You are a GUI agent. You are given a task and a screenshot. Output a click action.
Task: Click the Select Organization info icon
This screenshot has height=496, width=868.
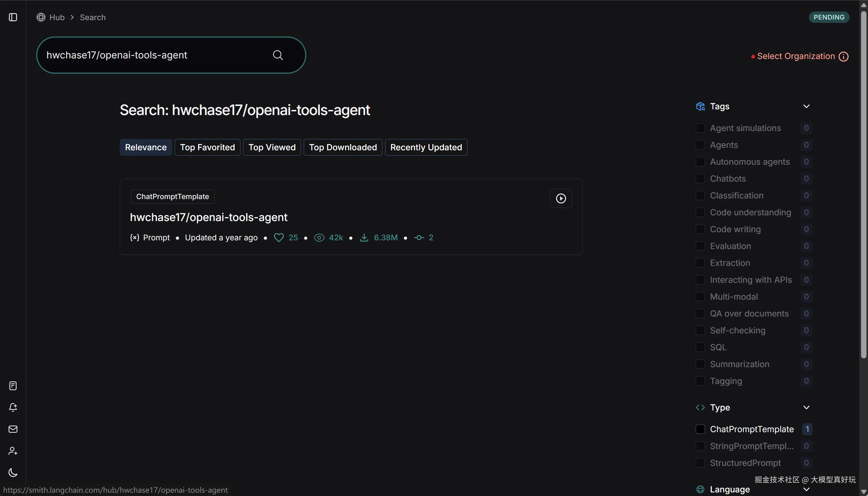844,57
